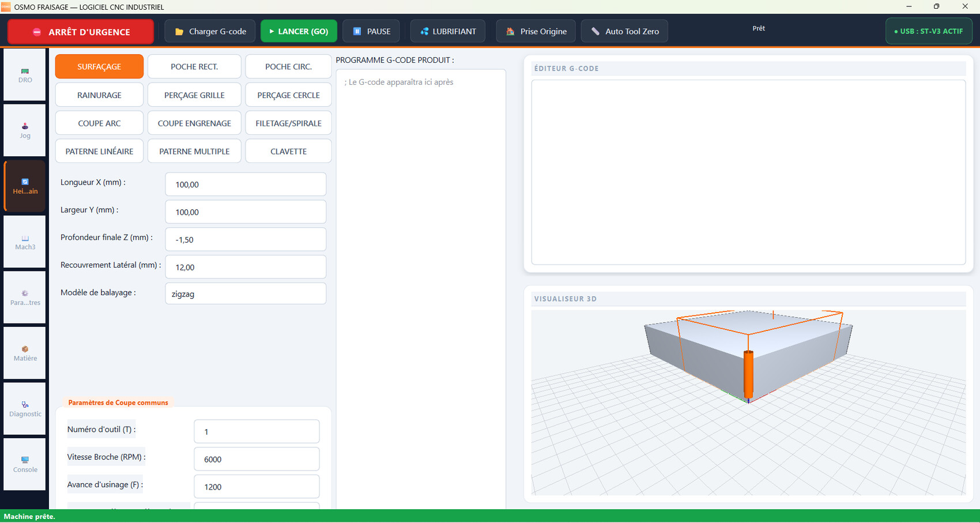Click the PROGRAMME G-CODE PRODUIT output box
The image size is (980, 523).
point(421,288)
